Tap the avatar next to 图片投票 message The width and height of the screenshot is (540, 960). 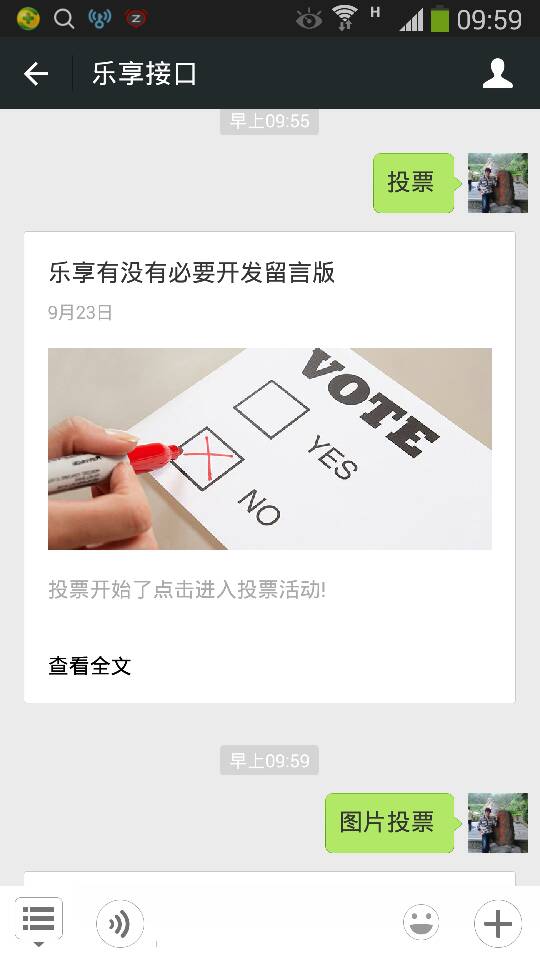(498, 822)
